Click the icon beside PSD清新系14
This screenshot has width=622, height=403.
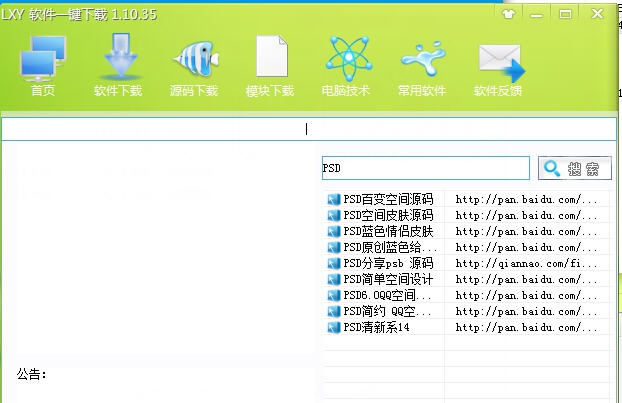334,327
